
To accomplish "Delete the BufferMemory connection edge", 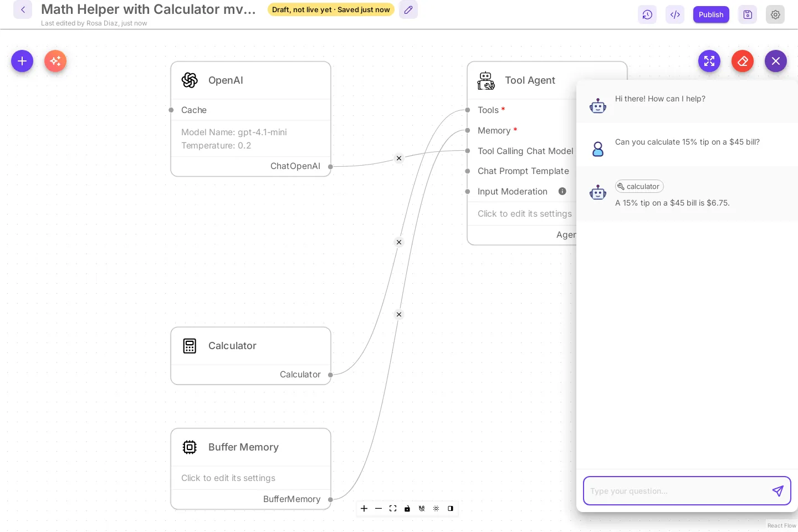I will (x=399, y=314).
